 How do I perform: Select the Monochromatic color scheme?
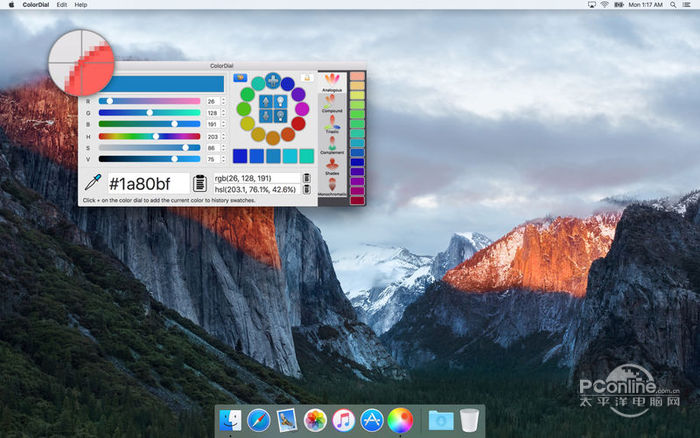click(332, 187)
